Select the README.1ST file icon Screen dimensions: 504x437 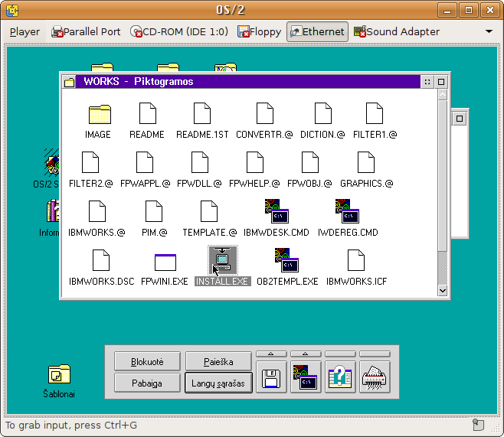(202, 113)
